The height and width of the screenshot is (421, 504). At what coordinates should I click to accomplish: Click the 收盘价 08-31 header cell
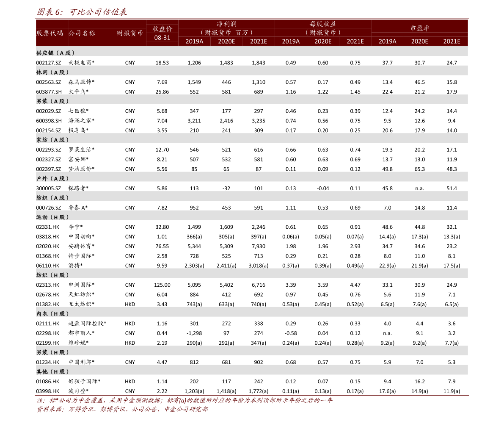(x=162, y=33)
